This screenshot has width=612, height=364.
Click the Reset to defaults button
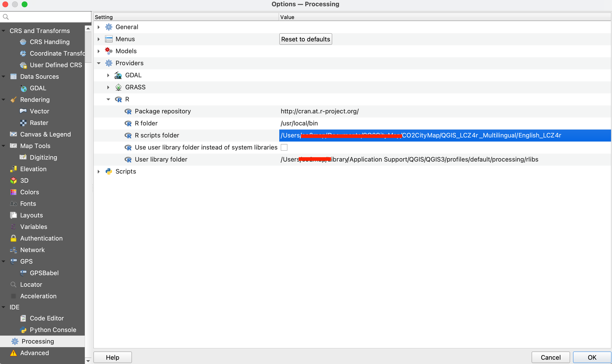pyautogui.click(x=305, y=39)
